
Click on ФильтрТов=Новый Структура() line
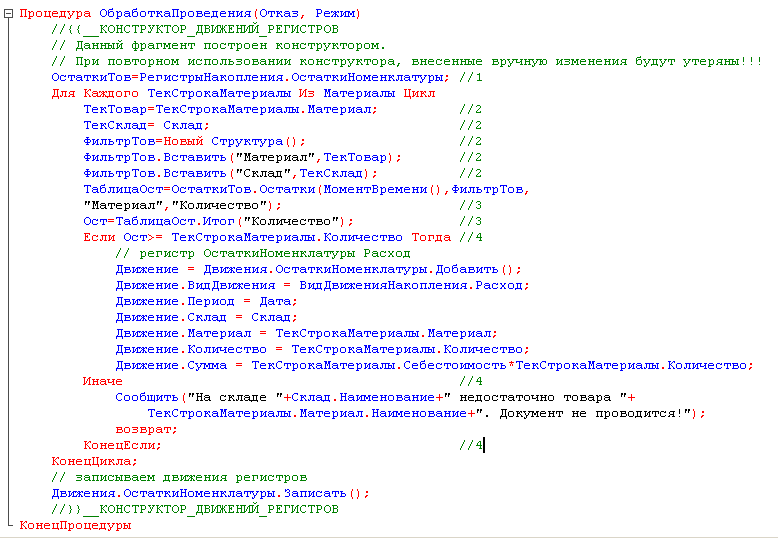click(194, 141)
